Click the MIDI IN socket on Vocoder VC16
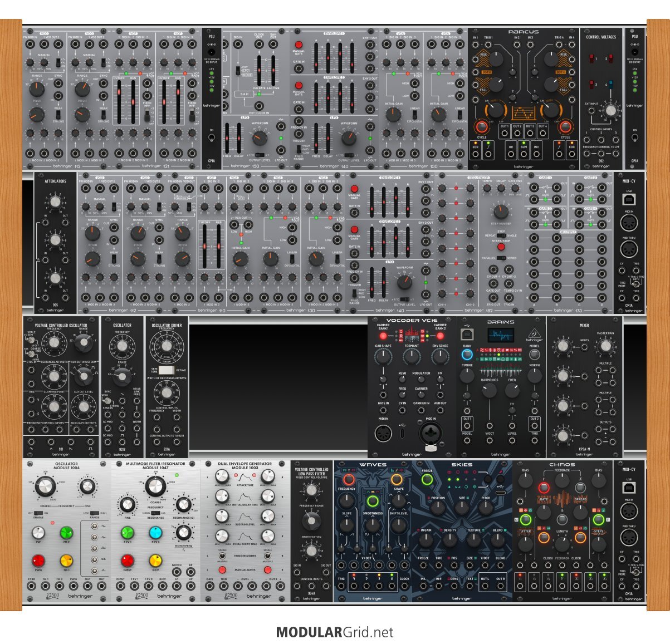The height and width of the screenshot is (644, 670). coord(383,433)
